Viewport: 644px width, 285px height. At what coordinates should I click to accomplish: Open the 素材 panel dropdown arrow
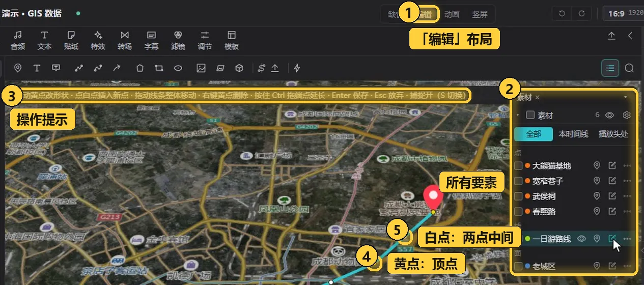point(626,97)
